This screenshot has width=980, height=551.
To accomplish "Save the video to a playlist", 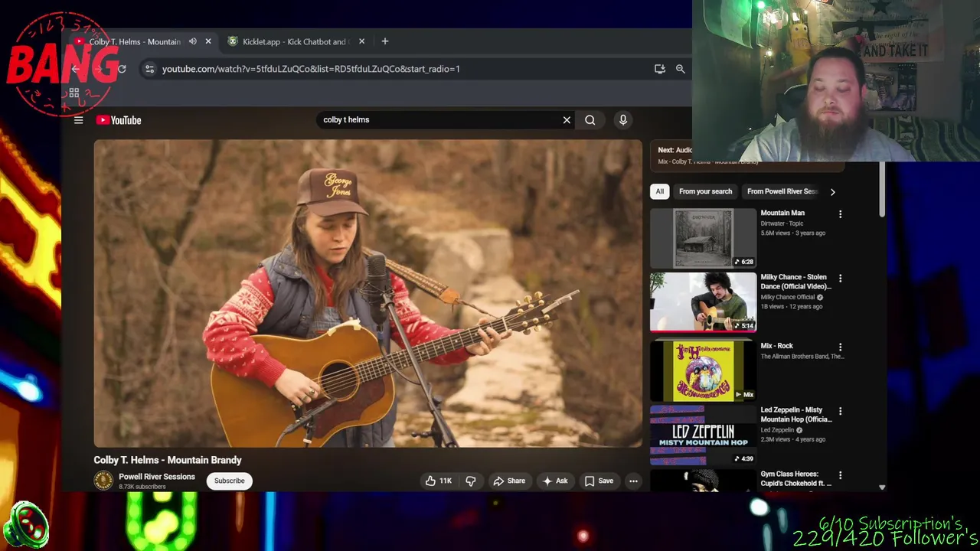I will coord(599,481).
